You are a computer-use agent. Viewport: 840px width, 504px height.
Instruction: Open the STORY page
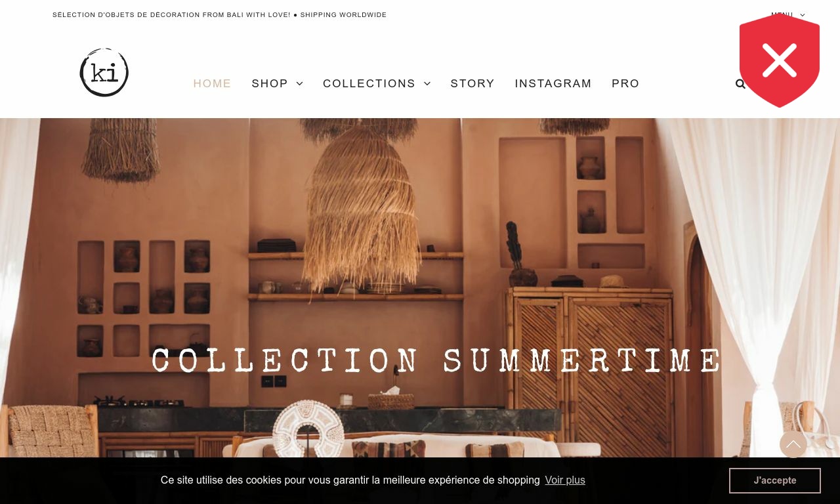pos(472,83)
